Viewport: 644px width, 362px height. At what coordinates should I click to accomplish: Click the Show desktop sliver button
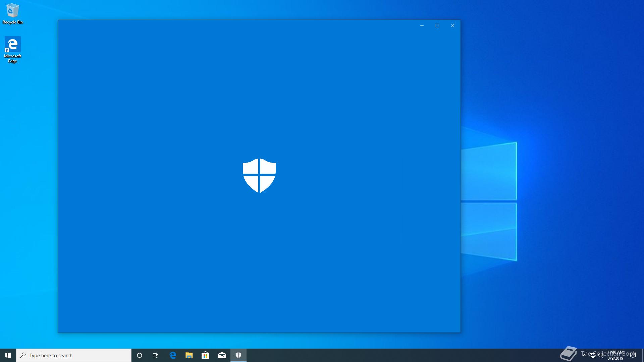click(x=643, y=355)
